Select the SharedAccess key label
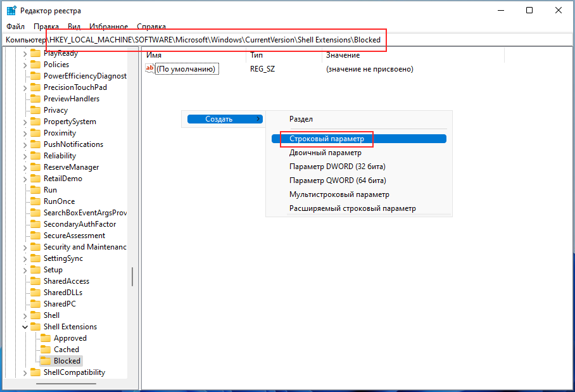 coord(66,281)
